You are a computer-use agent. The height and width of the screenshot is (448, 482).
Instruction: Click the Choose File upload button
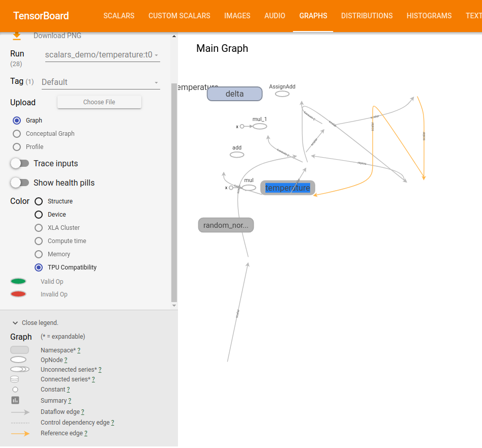pos(99,102)
